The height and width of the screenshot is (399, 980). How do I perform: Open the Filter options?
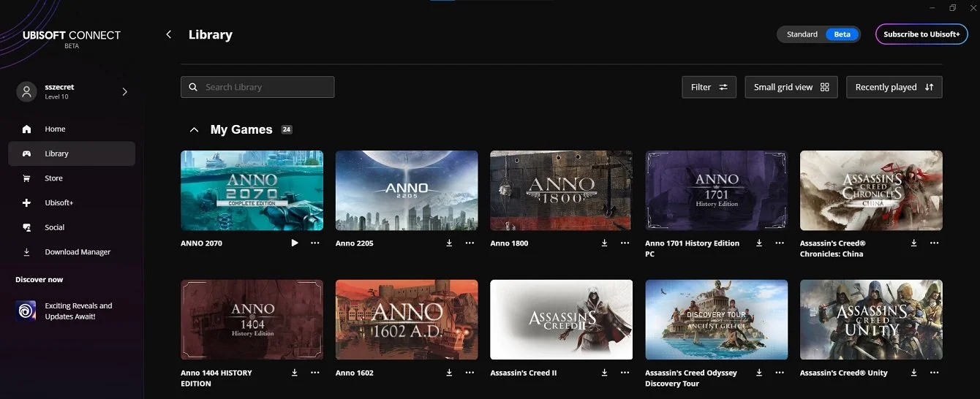709,87
